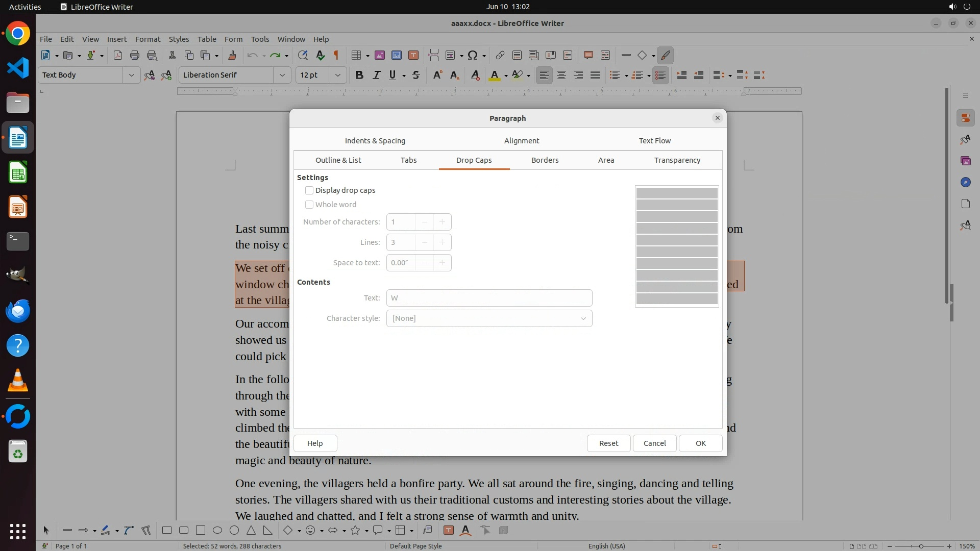
Task: Click the Center alignment icon
Action: 561,75
